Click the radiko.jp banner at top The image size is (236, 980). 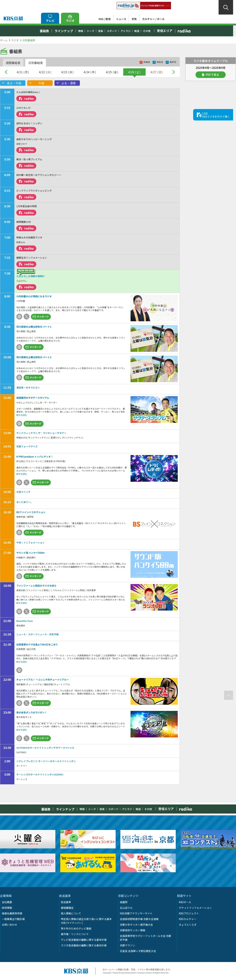tap(144, 5)
